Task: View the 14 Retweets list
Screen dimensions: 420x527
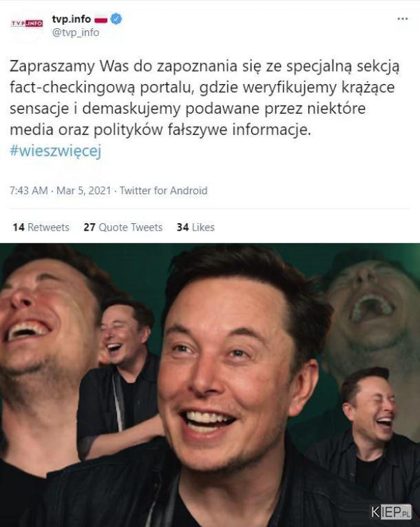Action: 41,227
